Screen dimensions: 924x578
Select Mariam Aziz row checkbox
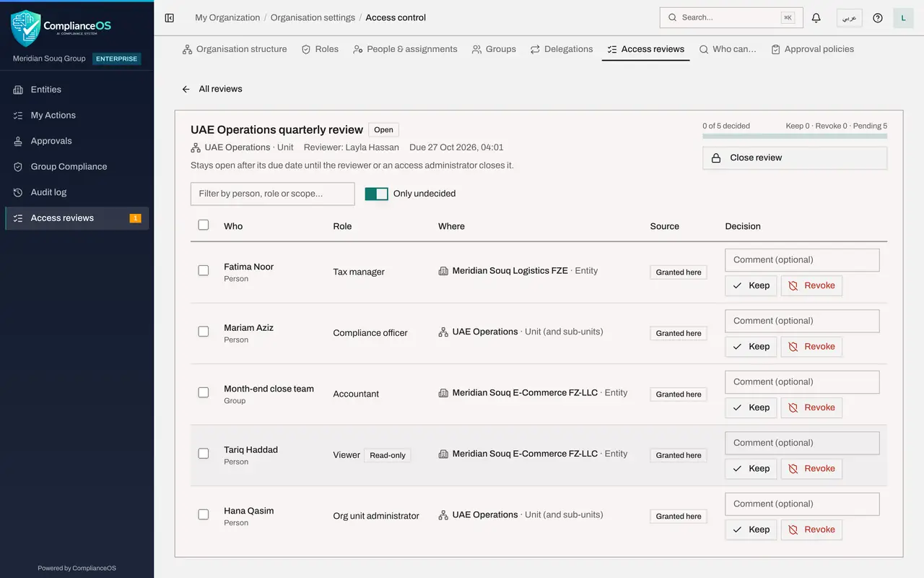[204, 331]
